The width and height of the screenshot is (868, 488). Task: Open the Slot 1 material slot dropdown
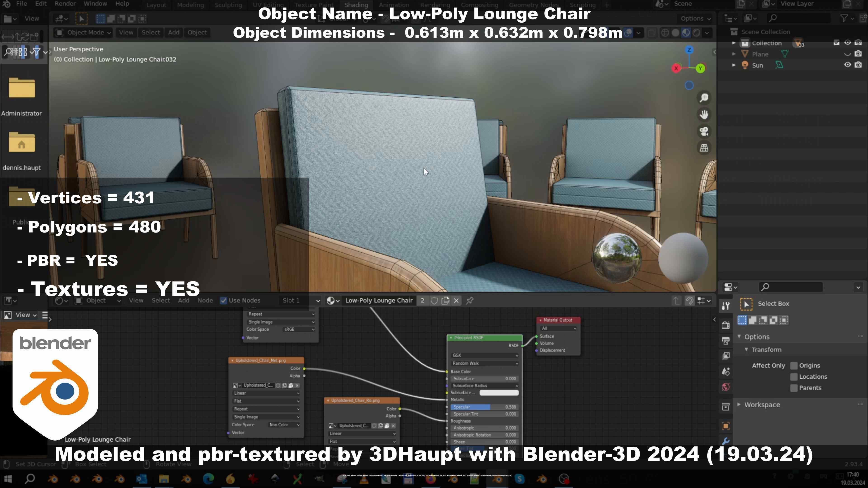click(300, 300)
